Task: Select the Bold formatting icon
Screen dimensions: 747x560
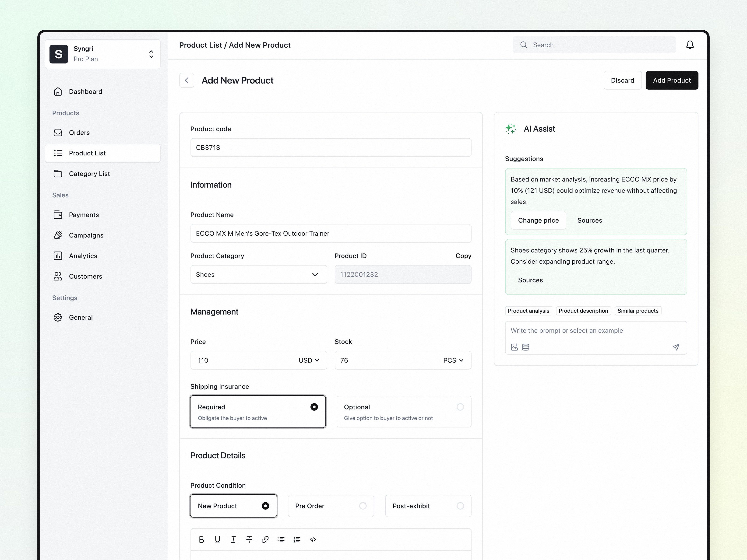Action: click(202, 539)
